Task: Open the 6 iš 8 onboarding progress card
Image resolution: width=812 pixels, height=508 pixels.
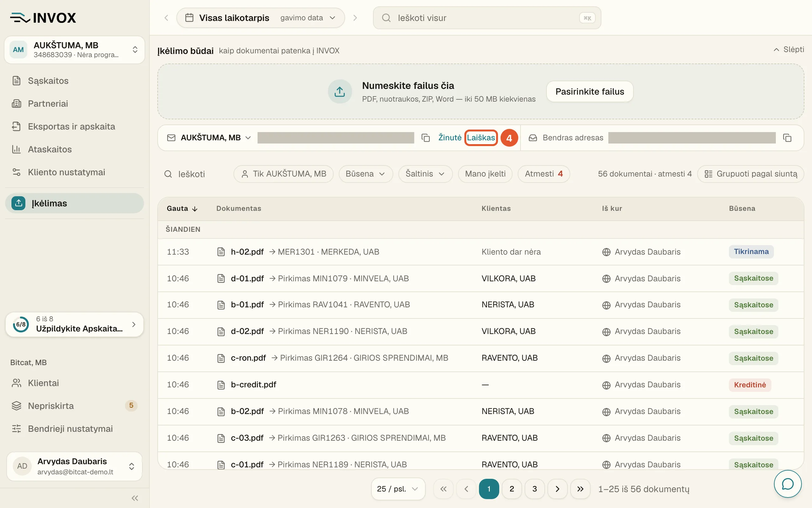Action: pos(75,324)
